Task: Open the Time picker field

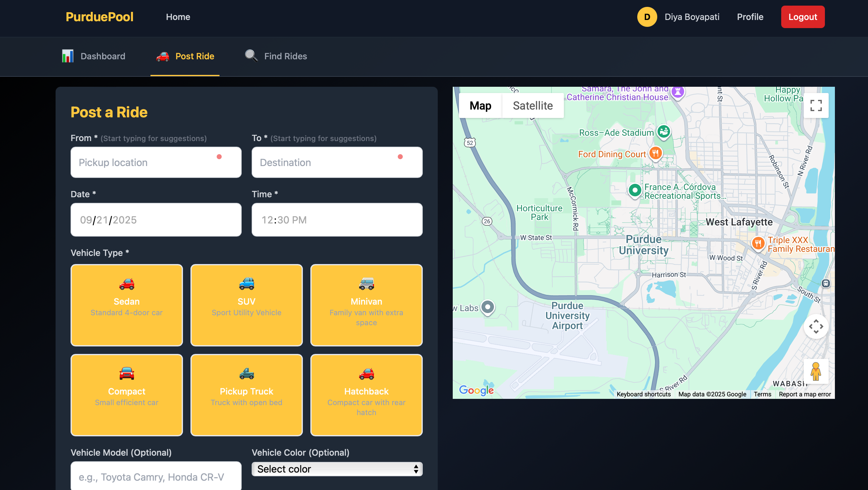Action: (337, 220)
